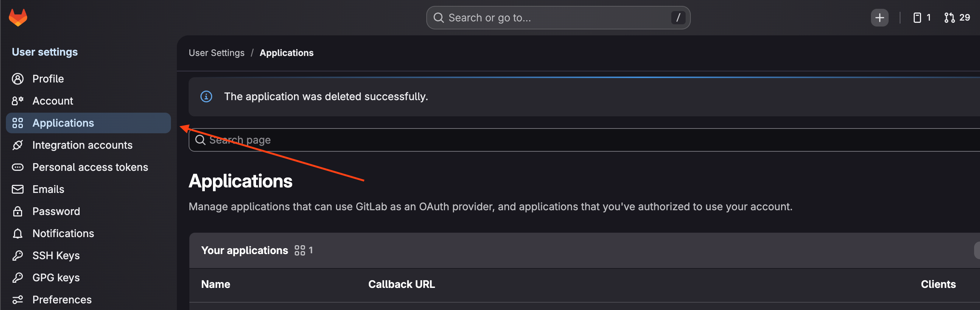Click the Search page input field
980x310 pixels.
coord(584,140)
